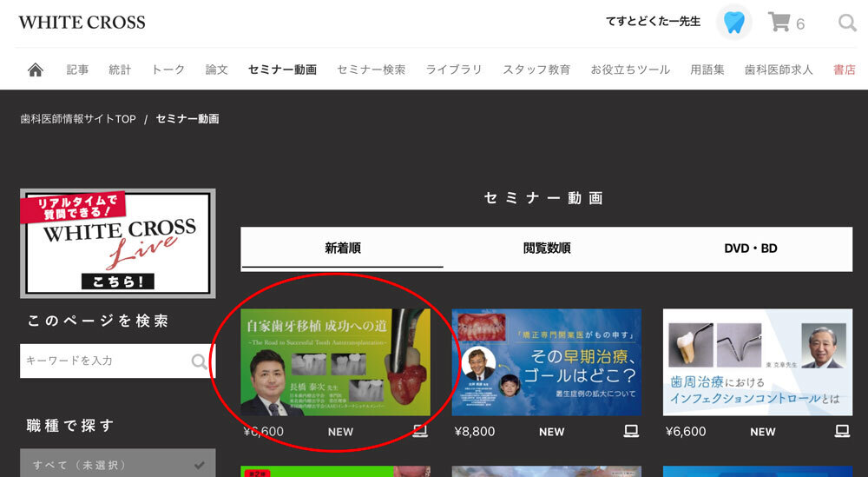
Task: Click laptop icon under the ¥8,800 seminar
Action: (x=631, y=431)
